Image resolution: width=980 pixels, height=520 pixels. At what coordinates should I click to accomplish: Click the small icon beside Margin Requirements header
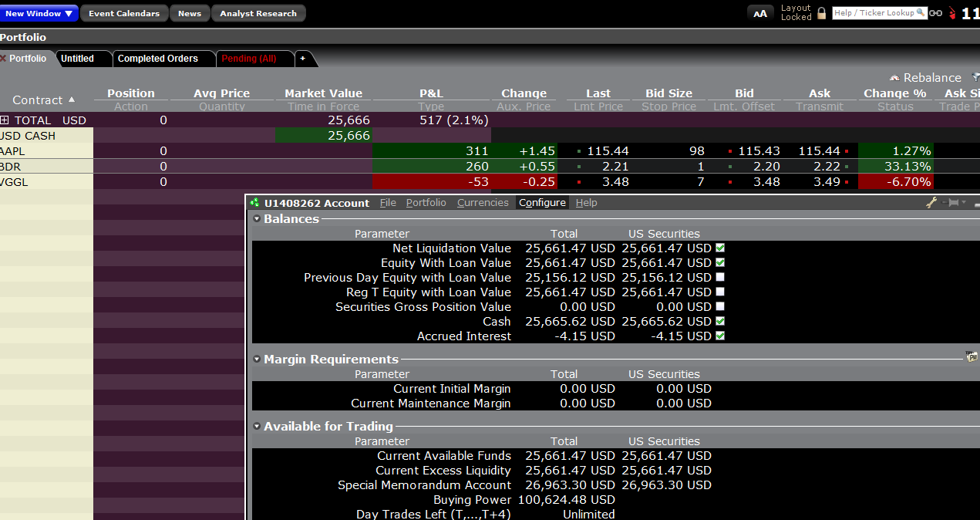click(x=971, y=356)
